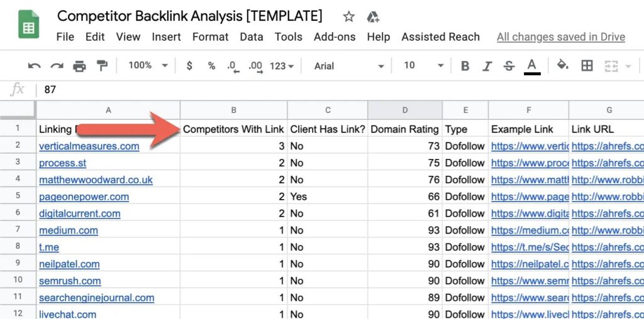Select Domain Rating 61 cell

405,214
